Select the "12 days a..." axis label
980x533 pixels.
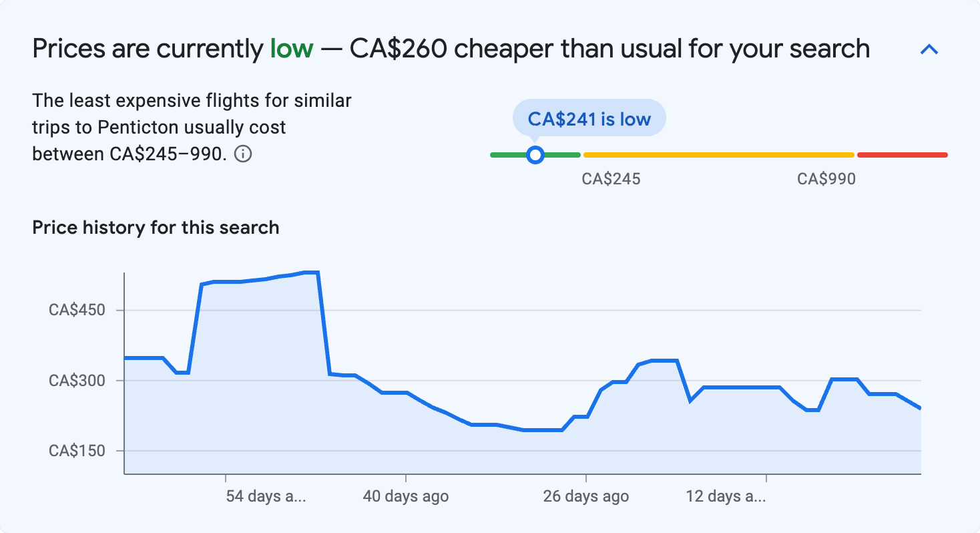tap(726, 496)
